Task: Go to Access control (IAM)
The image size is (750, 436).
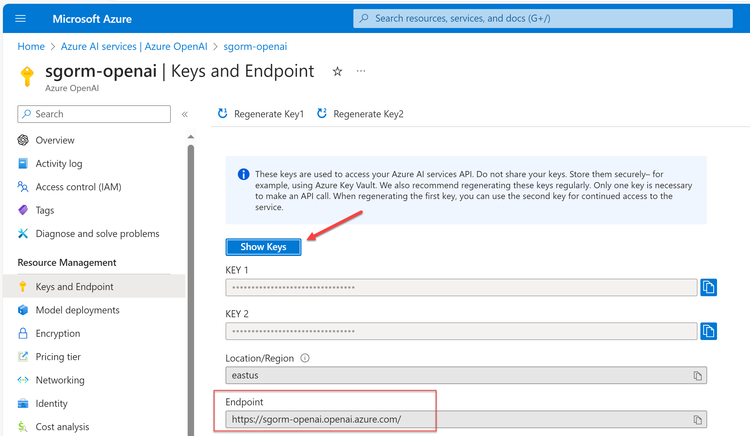Action: click(78, 187)
